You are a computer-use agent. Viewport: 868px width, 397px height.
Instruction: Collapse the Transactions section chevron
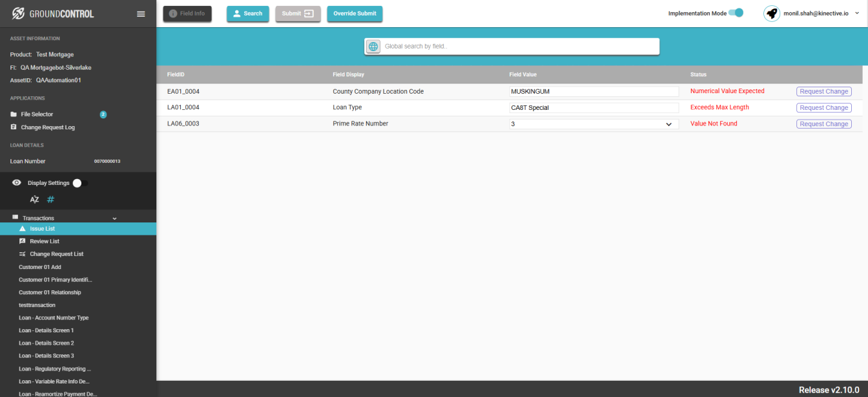[x=115, y=219]
